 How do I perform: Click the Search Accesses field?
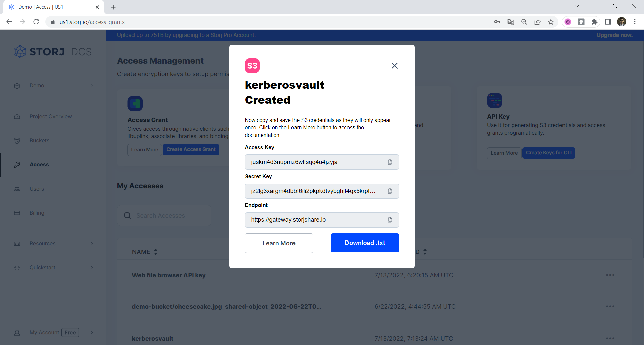click(x=164, y=216)
